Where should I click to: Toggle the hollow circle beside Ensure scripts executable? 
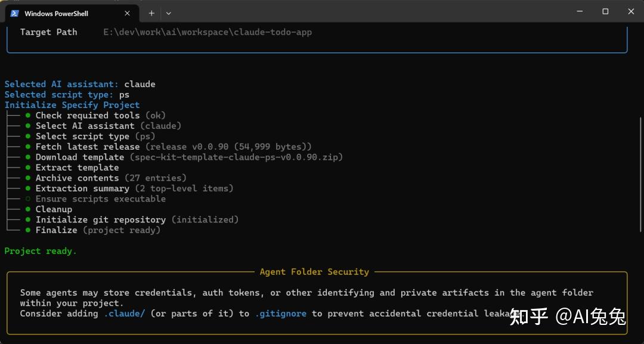(27, 199)
